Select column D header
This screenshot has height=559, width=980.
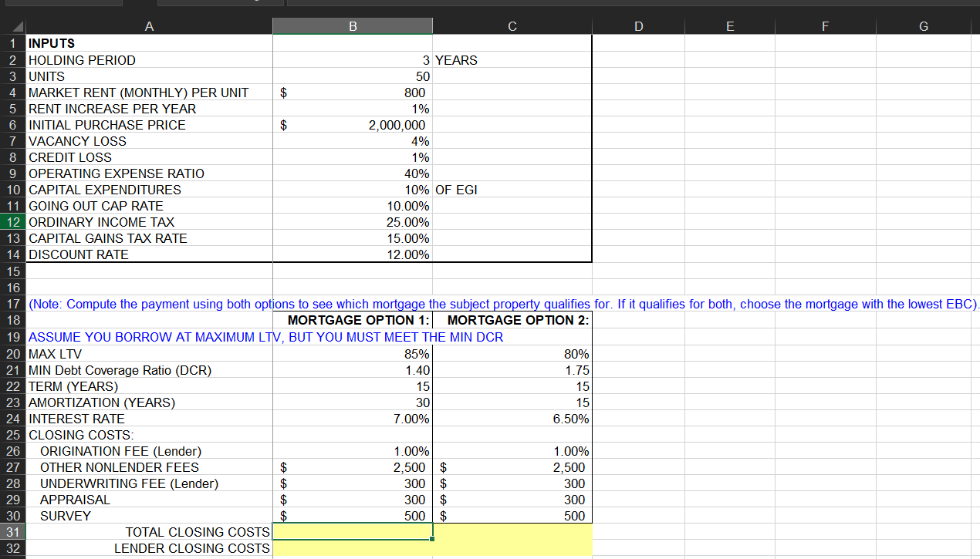pyautogui.click(x=638, y=26)
